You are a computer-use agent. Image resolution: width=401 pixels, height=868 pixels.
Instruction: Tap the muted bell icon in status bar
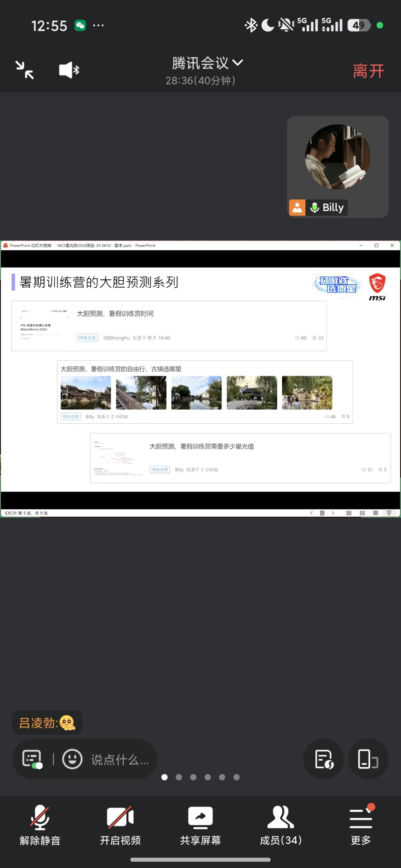286,25
